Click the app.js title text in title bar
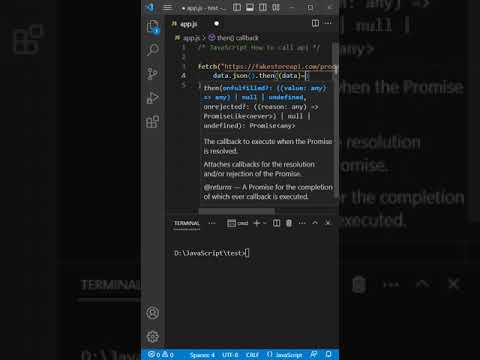The image size is (480, 360). pyautogui.click(x=203, y=8)
